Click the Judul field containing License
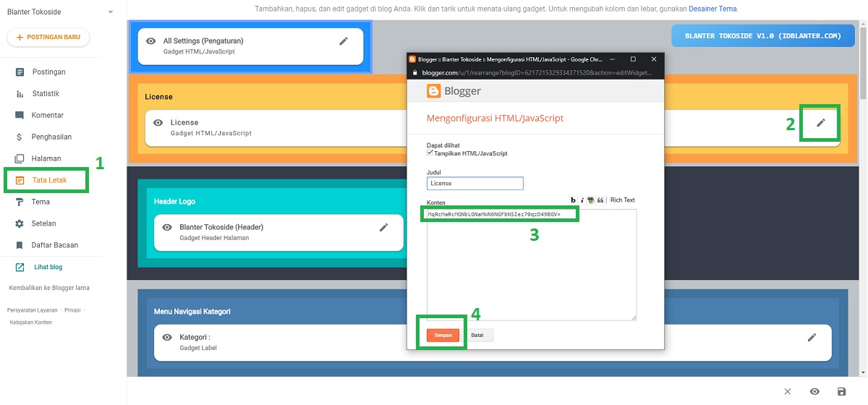 click(x=475, y=184)
